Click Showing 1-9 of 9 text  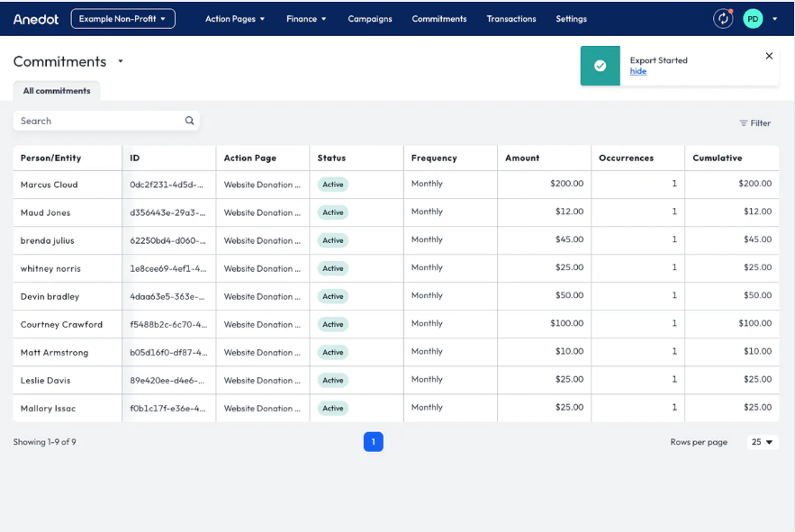pyautogui.click(x=45, y=442)
